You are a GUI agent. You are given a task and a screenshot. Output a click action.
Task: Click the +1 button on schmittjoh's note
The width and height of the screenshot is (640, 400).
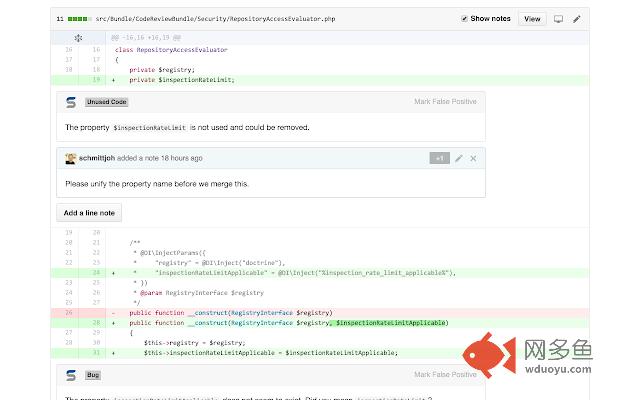(x=440, y=158)
